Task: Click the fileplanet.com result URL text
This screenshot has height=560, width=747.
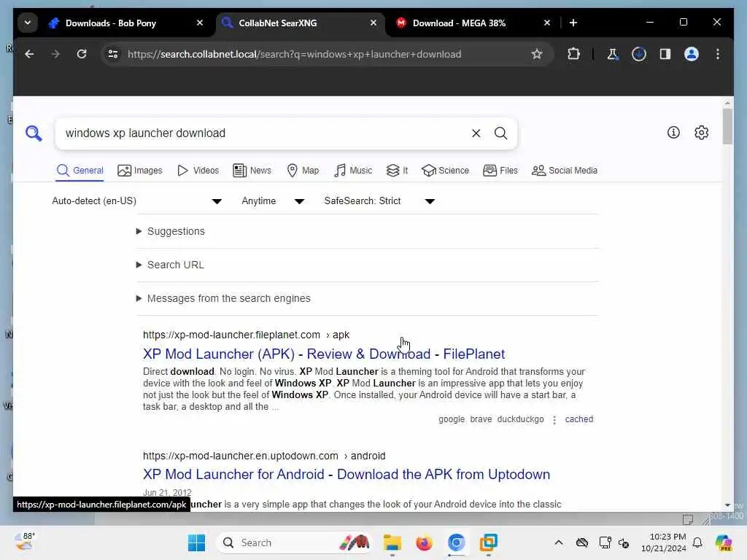Action: pyautogui.click(x=247, y=335)
